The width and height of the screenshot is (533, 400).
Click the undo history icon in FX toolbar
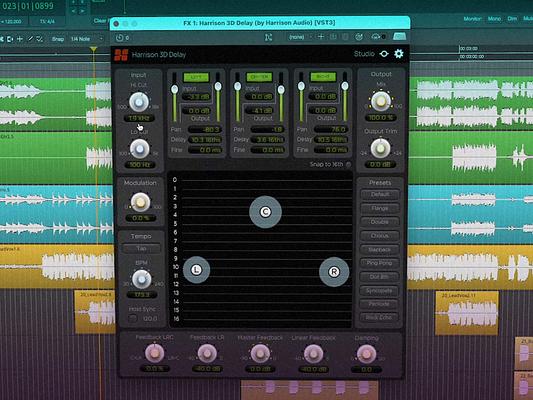(119, 37)
